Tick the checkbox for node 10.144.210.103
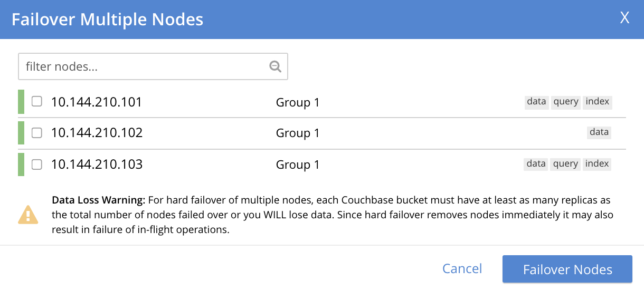Image resolution: width=644 pixels, height=290 pixels. (x=36, y=165)
